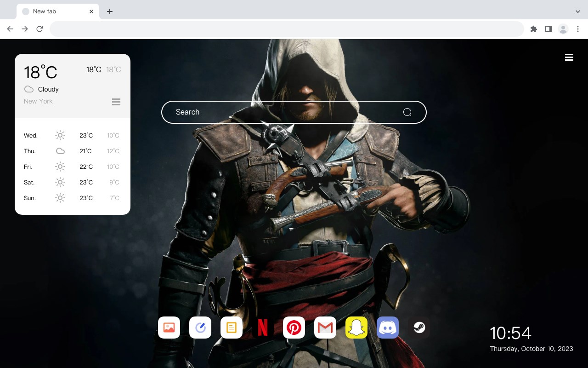Click the Saturday sunny forecast icon
Screen dimensions: 588x368
pyautogui.click(x=60, y=182)
